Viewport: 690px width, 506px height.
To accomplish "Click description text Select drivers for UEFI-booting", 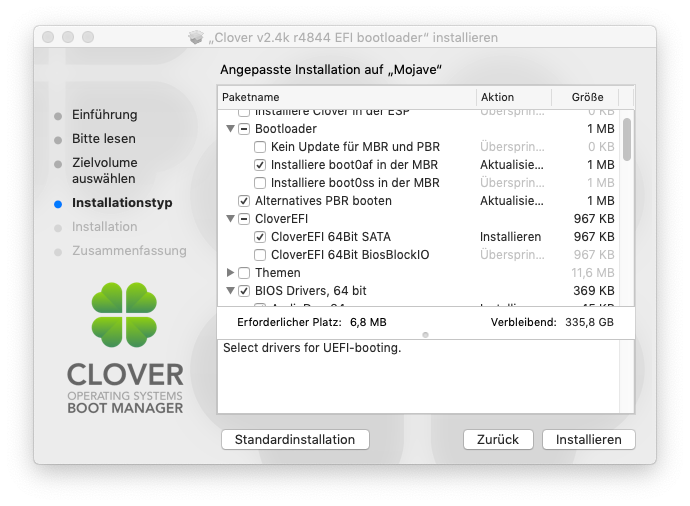I will (x=312, y=348).
